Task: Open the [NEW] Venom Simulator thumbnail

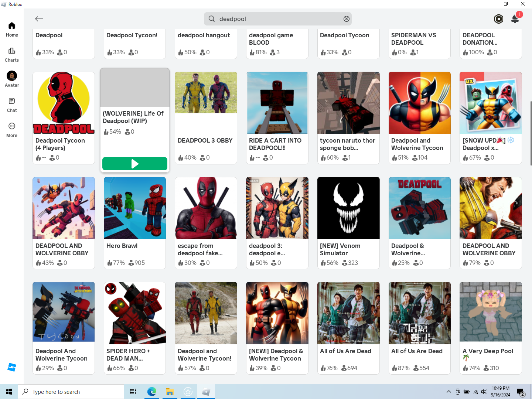Action: point(348,208)
